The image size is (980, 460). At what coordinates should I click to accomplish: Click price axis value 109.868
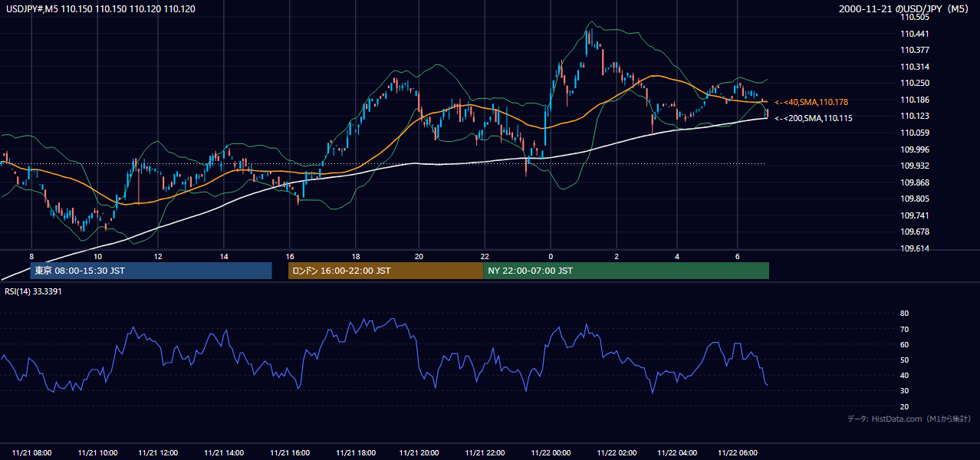point(915,182)
